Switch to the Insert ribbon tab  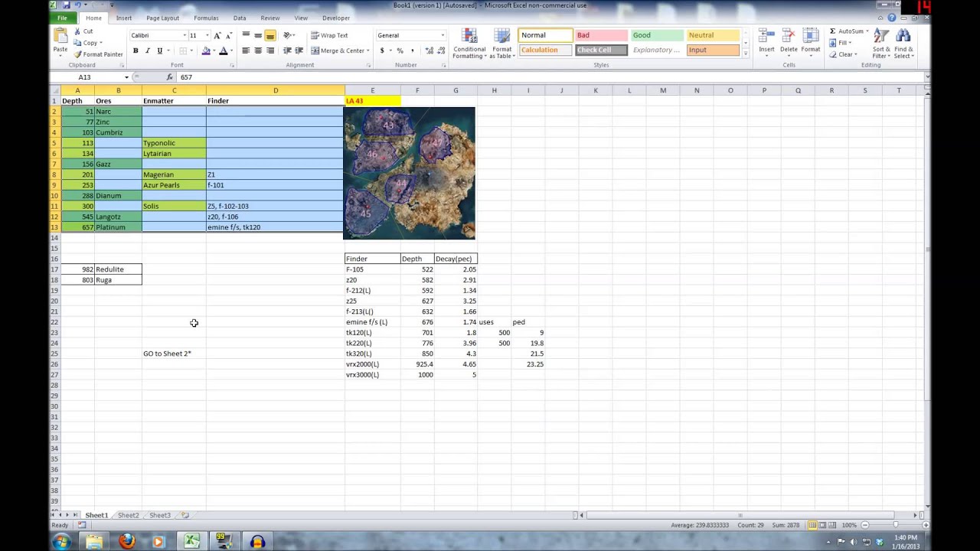[x=123, y=18]
